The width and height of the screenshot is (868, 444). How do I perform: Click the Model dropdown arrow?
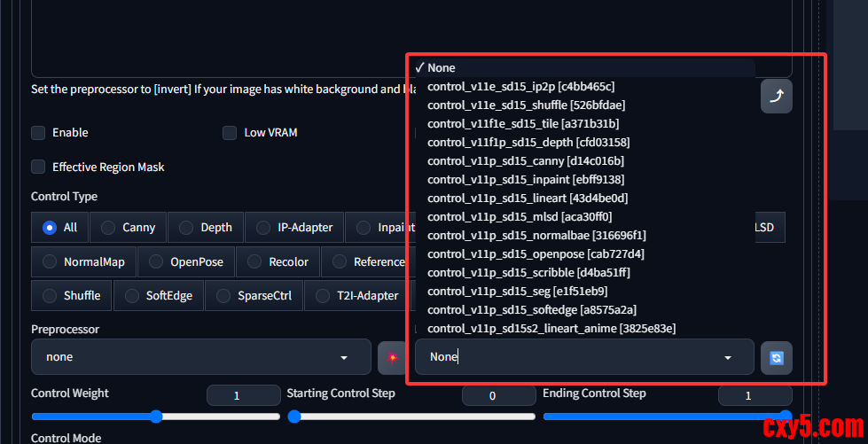pos(728,357)
